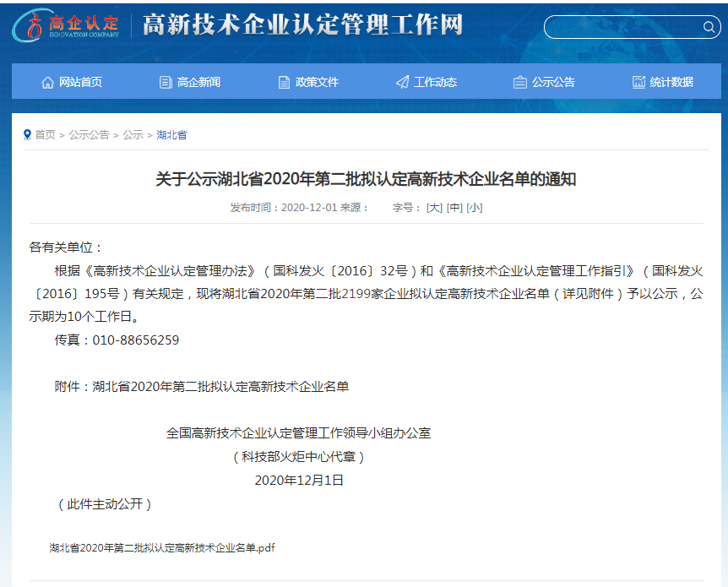Click the magnifier icon in the search box

coord(709,26)
